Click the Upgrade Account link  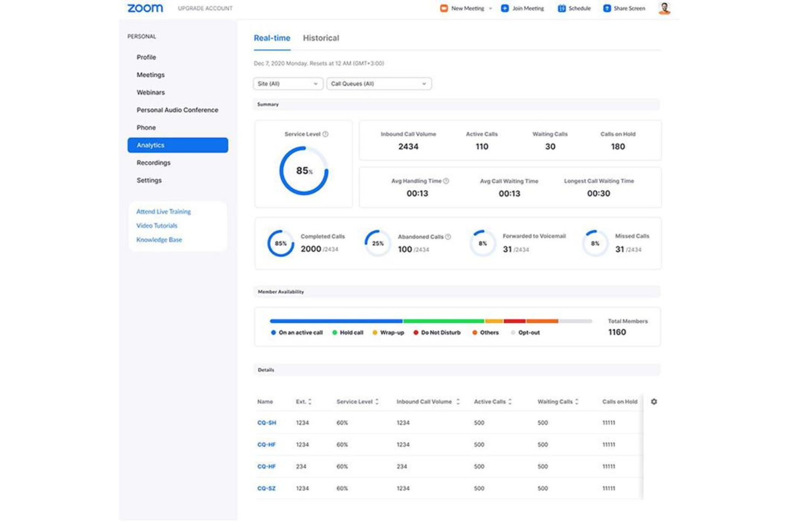point(205,9)
